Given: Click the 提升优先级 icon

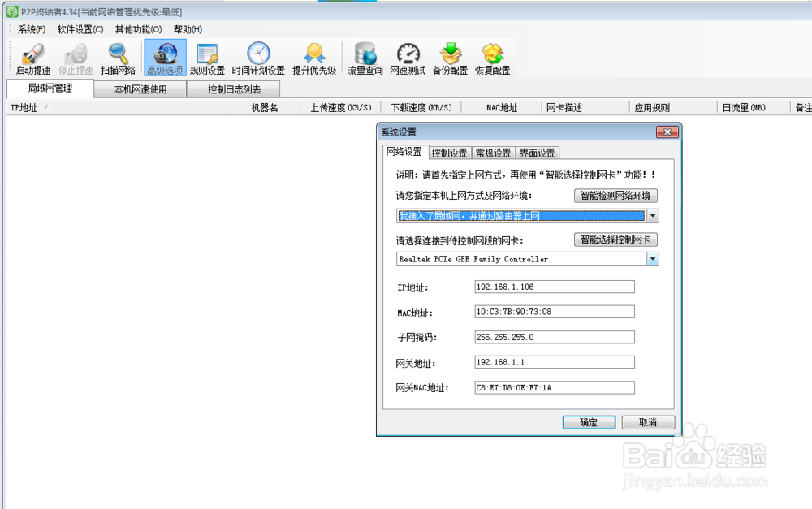Looking at the screenshot, I should pos(314,57).
